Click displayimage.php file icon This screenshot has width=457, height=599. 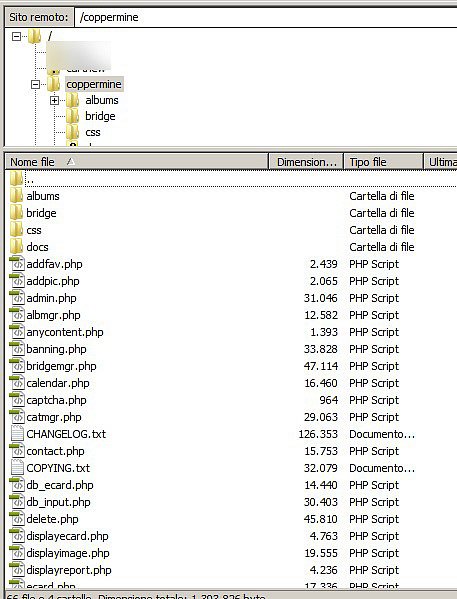pyautogui.click(x=17, y=553)
